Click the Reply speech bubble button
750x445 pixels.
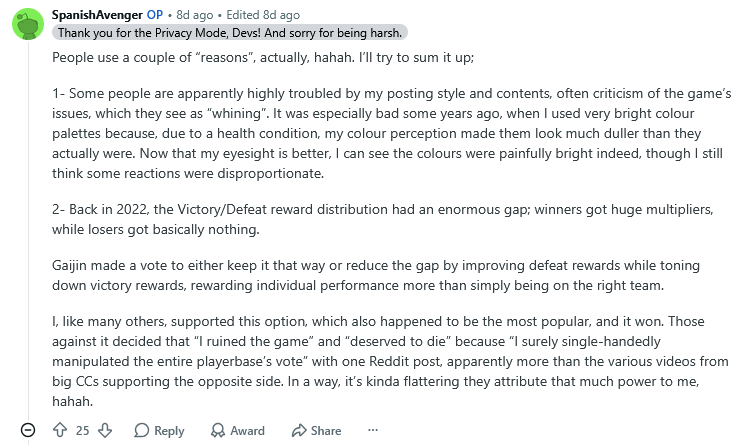(159, 431)
